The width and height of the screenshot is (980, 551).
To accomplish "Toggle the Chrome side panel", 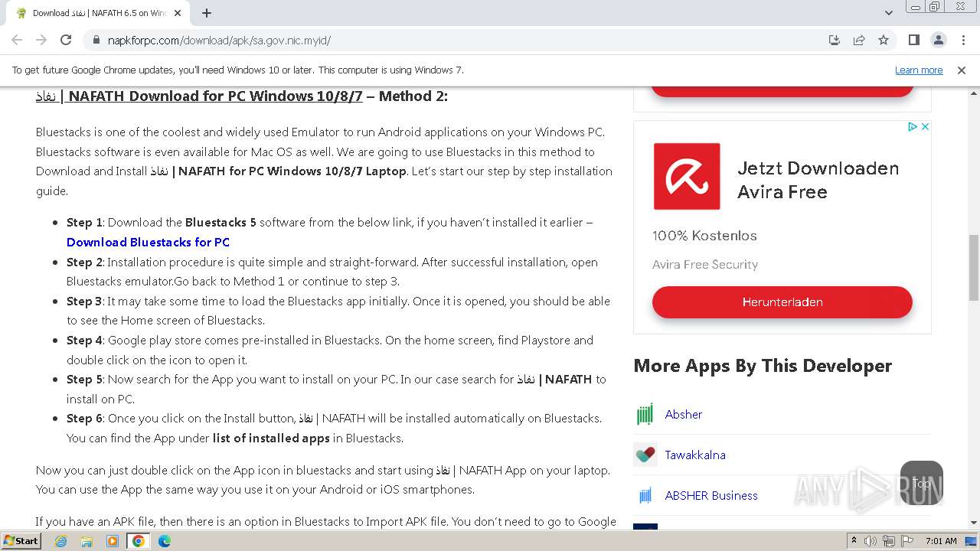I will tap(913, 40).
